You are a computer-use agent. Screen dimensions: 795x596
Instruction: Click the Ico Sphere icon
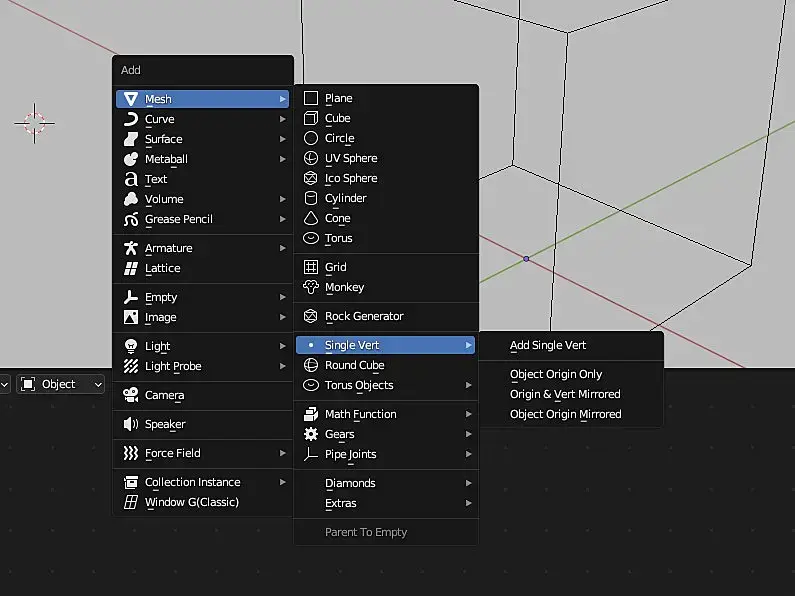coord(311,178)
